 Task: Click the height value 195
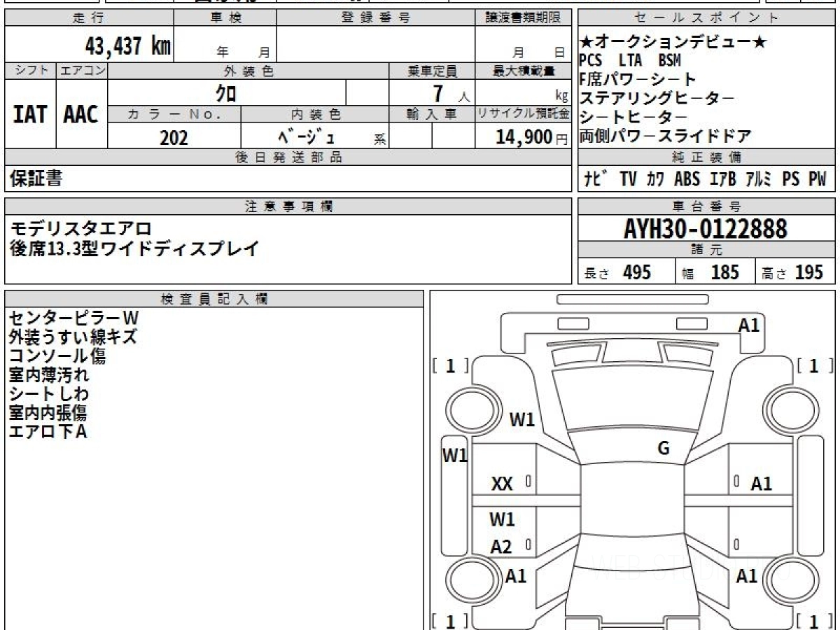point(809,272)
